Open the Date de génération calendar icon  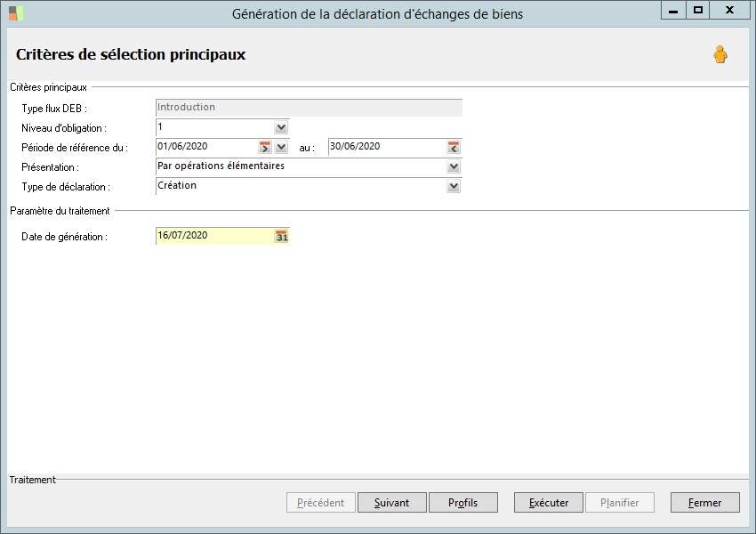point(282,237)
